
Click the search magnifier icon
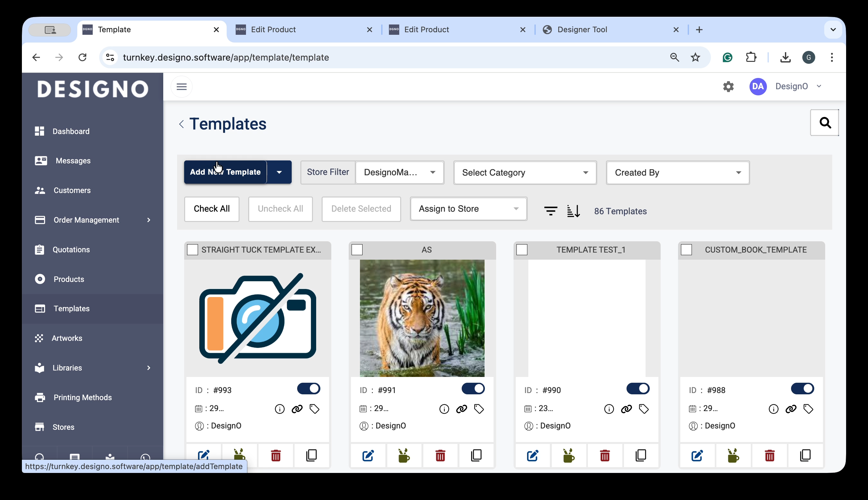(x=825, y=123)
